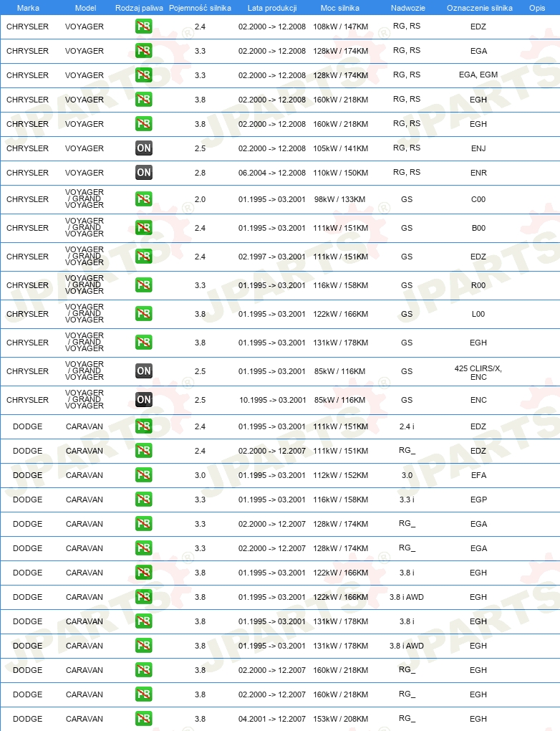Select the 425 CLIRS/X, ENC cell
560x731 pixels.
click(478, 373)
